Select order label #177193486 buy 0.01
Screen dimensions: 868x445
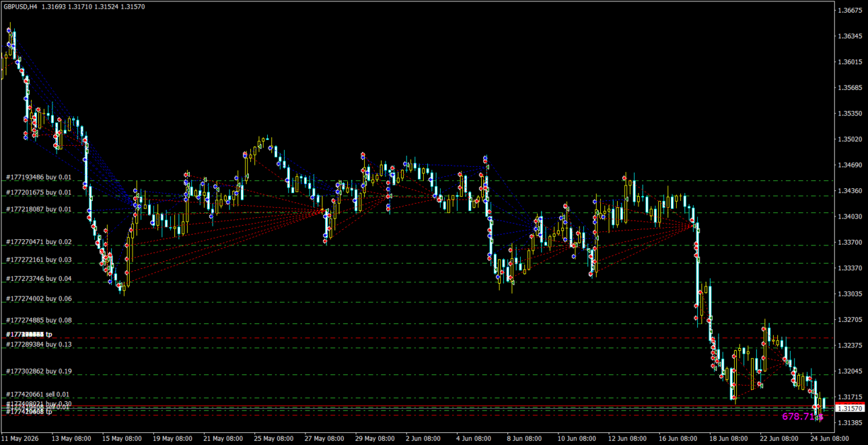pyautogui.click(x=38, y=177)
